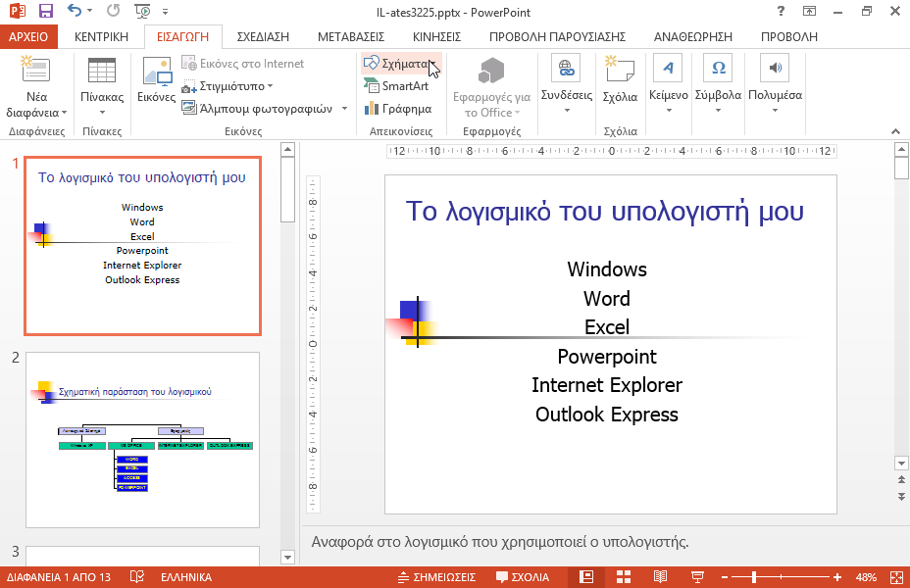This screenshot has height=588, width=910.
Task: Open zoom dialog via 48% label
Action: tap(866, 577)
